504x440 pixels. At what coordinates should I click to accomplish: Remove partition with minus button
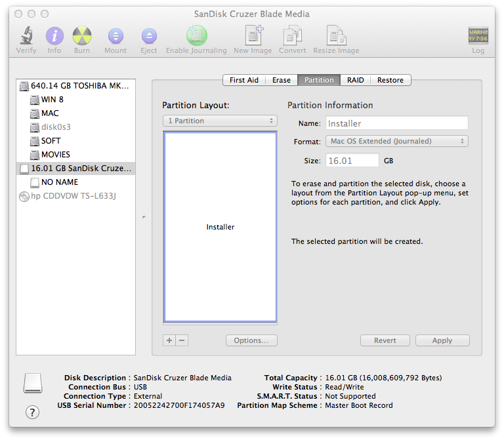click(x=182, y=340)
